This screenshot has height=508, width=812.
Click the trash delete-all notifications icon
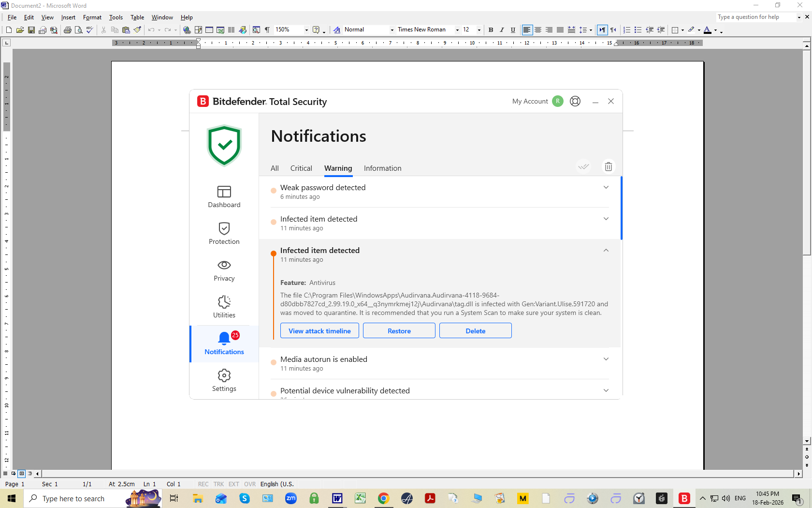(609, 167)
